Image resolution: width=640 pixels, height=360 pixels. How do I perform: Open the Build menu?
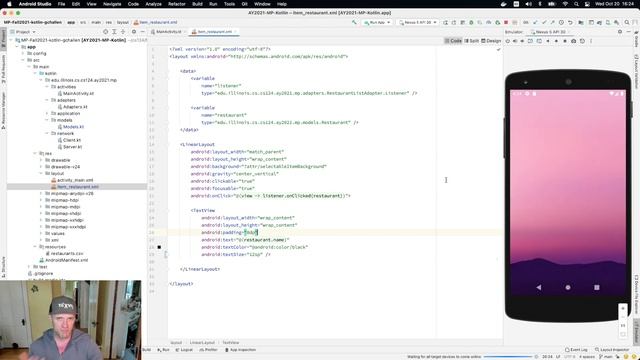click(x=197, y=4)
